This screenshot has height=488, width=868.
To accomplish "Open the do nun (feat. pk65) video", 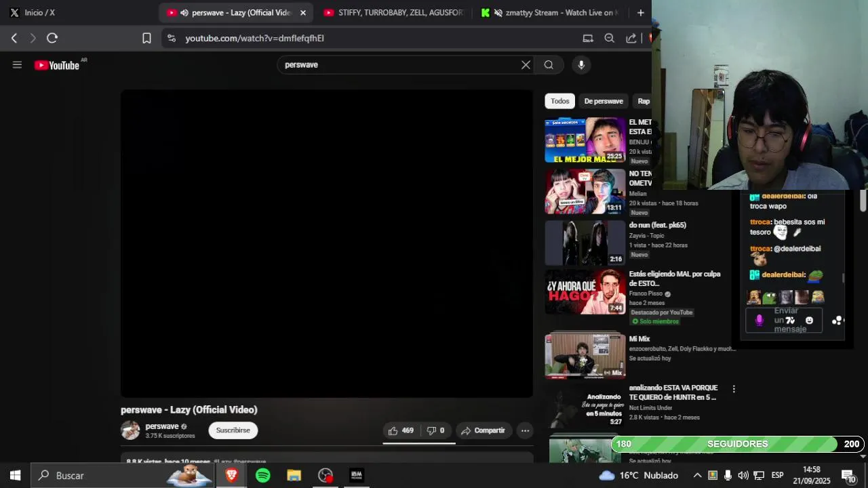I will click(x=657, y=225).
